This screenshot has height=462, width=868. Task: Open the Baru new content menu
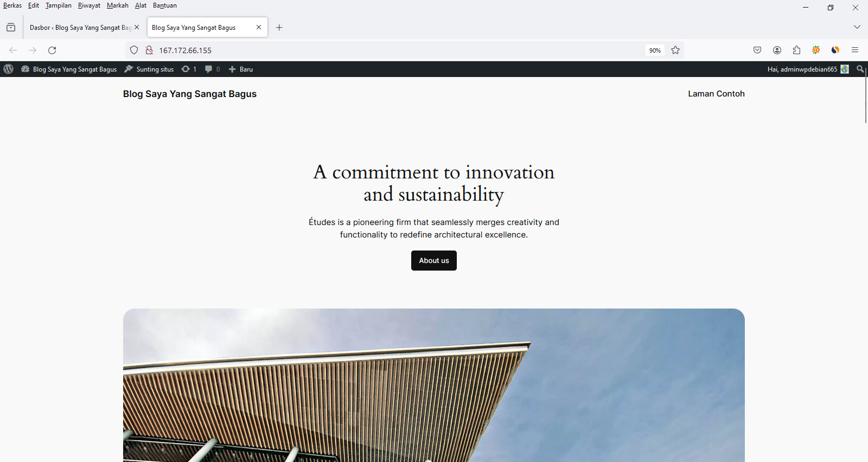click(x=241, y=69)
